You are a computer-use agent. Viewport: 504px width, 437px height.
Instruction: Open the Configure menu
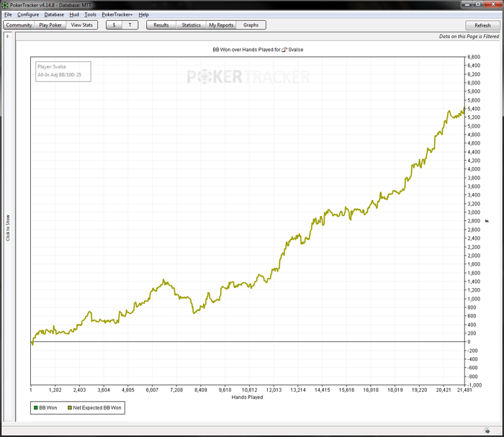(x=28, y=14)
